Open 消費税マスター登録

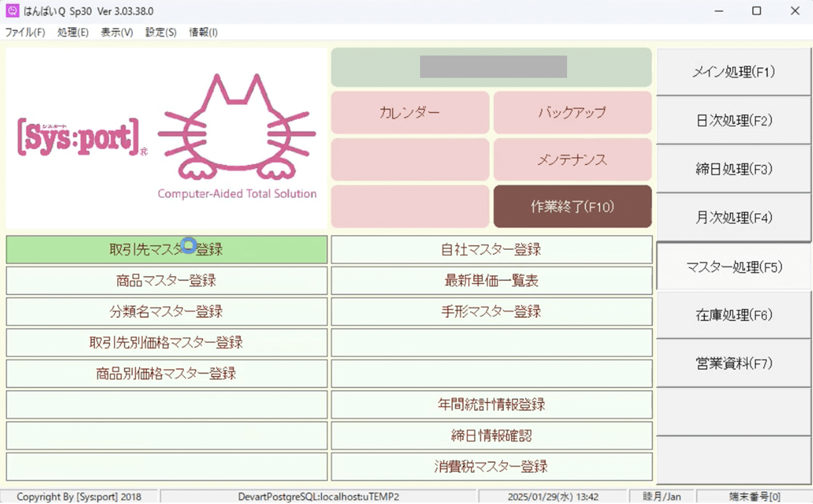tap(492, 466)
